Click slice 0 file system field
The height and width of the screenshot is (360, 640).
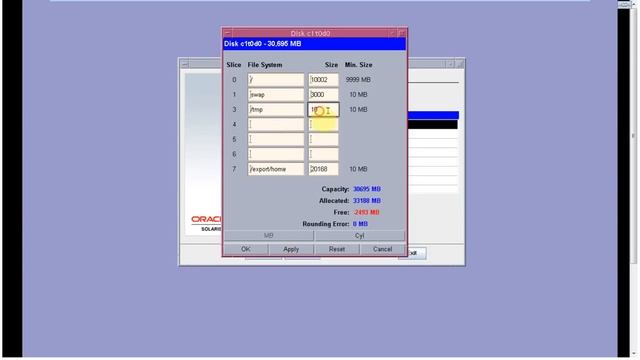point(276,80)
